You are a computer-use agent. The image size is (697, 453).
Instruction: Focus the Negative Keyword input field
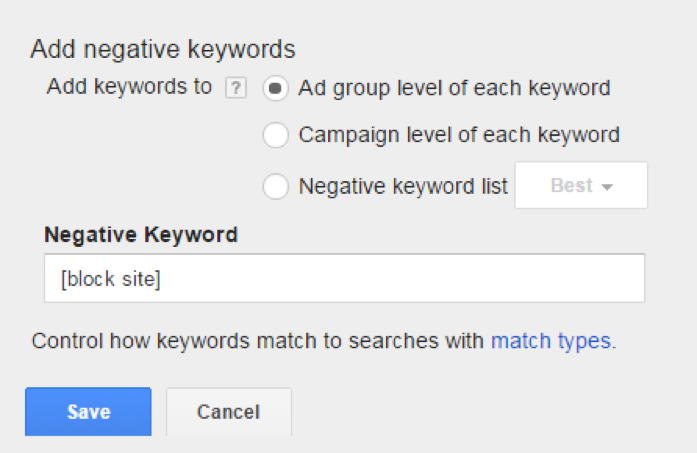tap(344, 278)
